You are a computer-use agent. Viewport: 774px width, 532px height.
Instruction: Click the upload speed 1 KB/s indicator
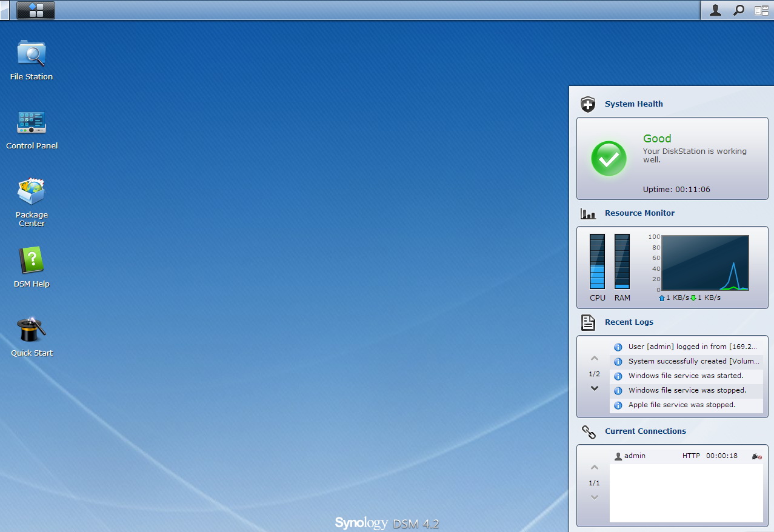click(674, 298)
